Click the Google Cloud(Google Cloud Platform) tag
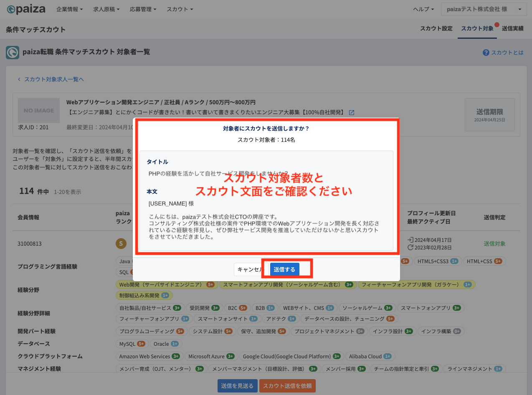 click(291, 356)
